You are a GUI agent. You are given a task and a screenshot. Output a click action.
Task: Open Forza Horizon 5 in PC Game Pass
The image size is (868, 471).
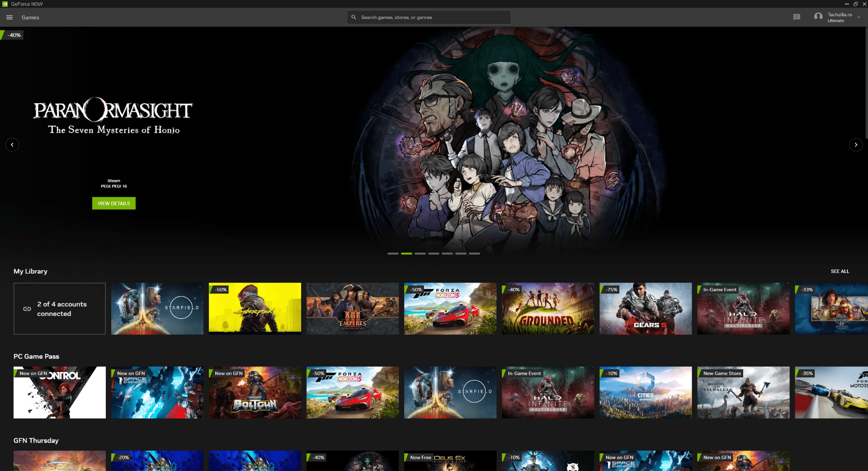tap(353, 392)
